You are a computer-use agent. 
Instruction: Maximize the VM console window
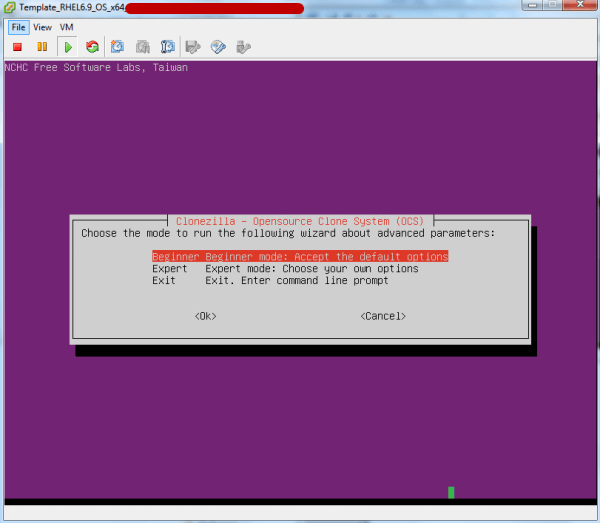tap(553, 5)
